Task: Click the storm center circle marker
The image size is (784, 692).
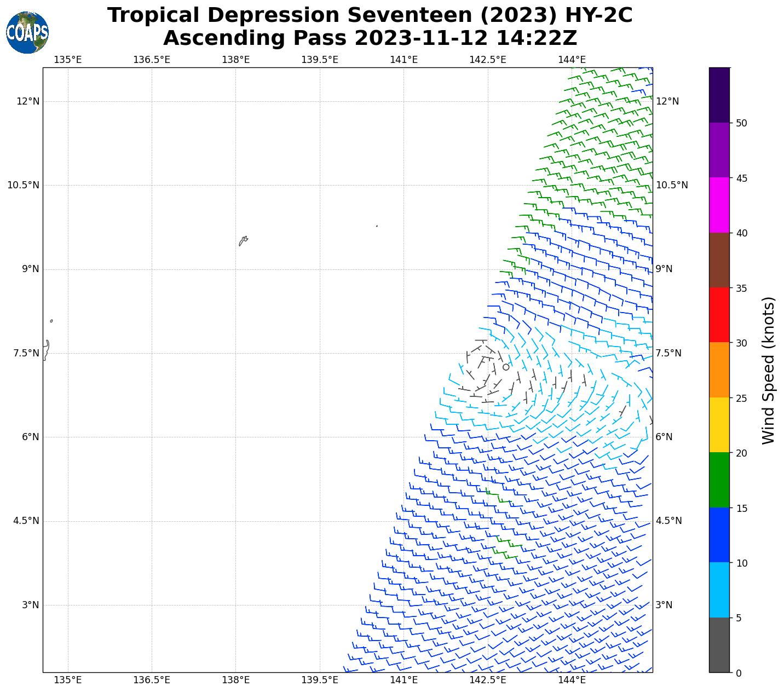Action: click(x=506, y=367)
